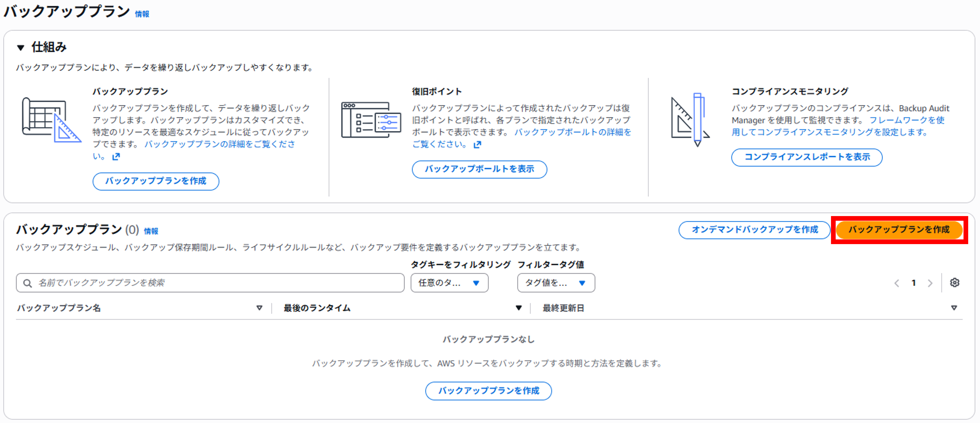Open バックアップボールトの詳細をご覧ください link
980x423 pixels.
522,138
